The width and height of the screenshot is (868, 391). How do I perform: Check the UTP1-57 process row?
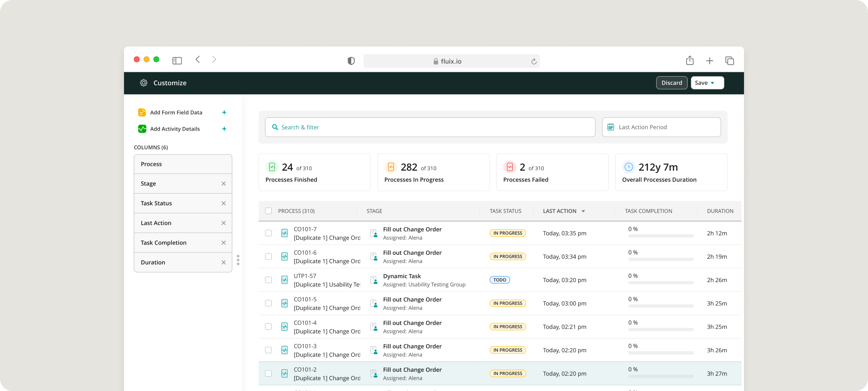pos(268,280)
